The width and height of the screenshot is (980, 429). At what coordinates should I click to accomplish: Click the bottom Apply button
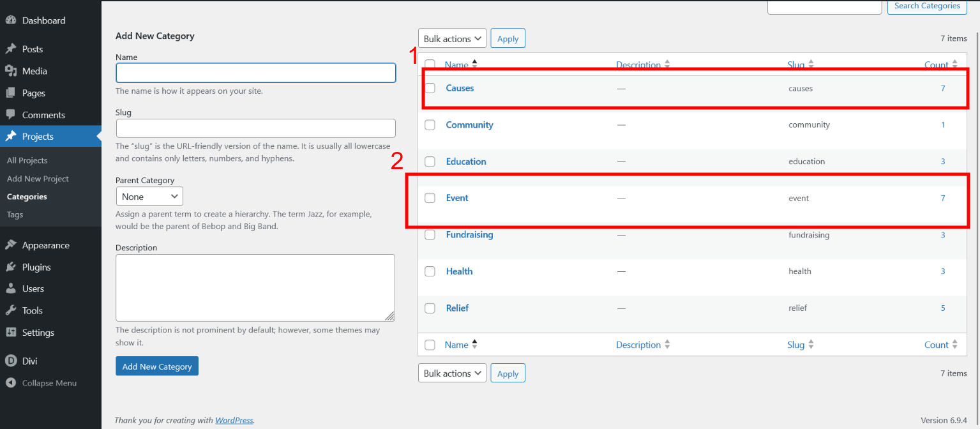coord(508,373)
